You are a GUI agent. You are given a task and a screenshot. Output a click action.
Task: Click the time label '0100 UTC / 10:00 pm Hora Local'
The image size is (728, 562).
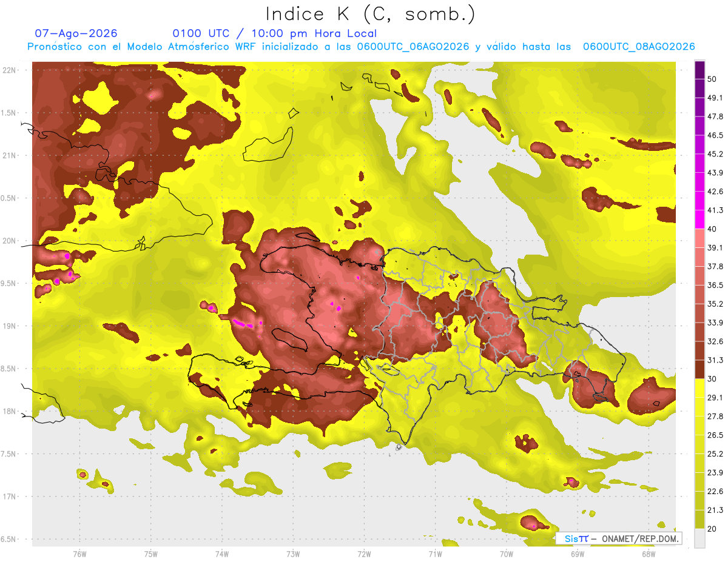tap(275, 34)
